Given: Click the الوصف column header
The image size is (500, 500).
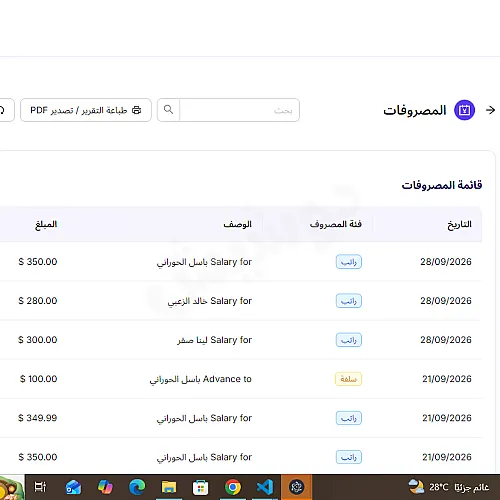Looking at the screenshot, I should tap(237, 224).
